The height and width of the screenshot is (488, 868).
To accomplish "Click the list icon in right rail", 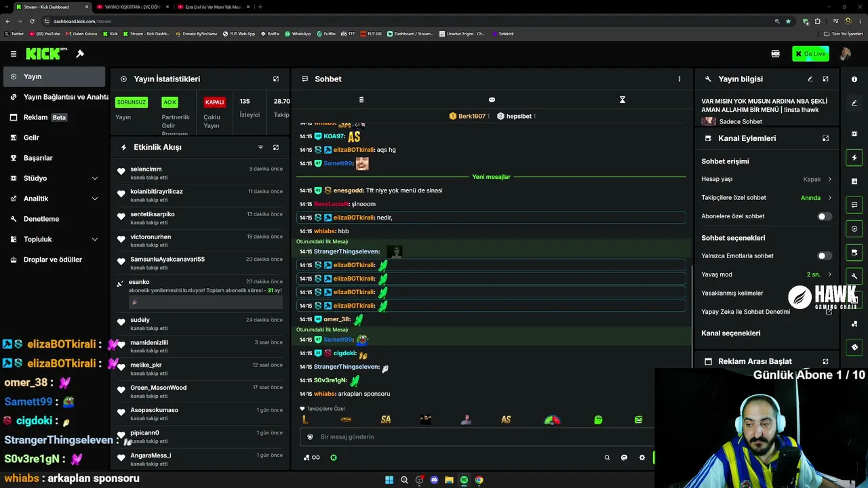I will pos(854,182).
